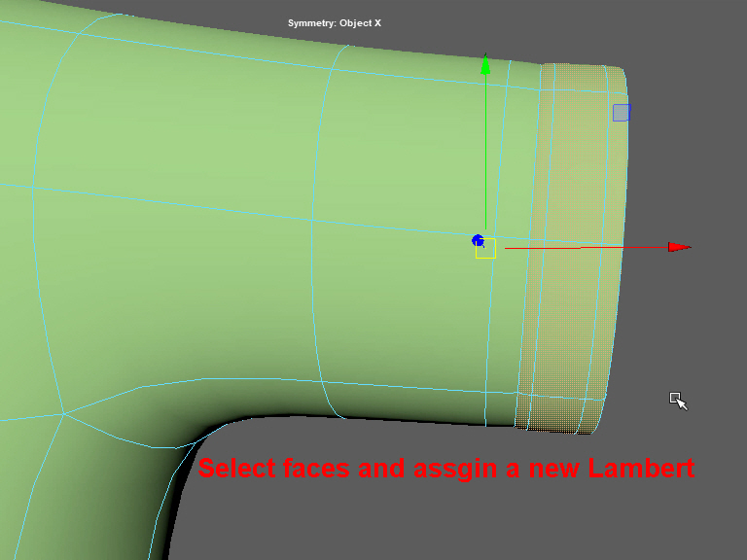This screenshot has height=560, width=747.
Task: Click the green Y-axis vertical line shaft
Action: click(x=486, y=146)
